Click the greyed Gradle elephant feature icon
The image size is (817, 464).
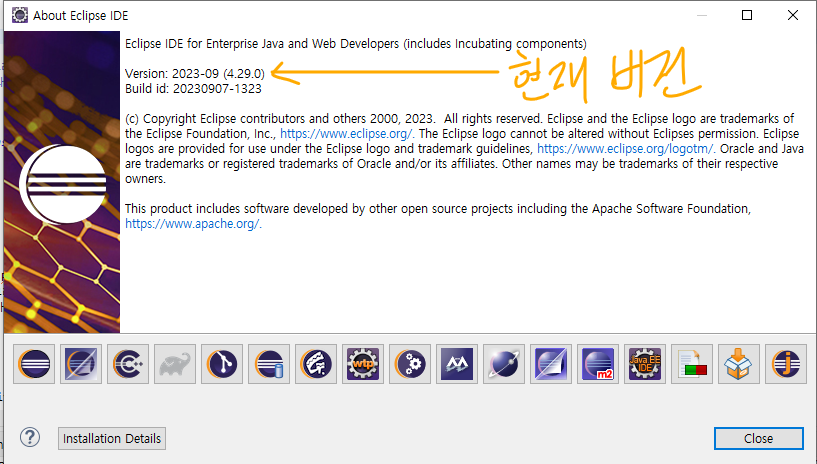coord(175,364)
